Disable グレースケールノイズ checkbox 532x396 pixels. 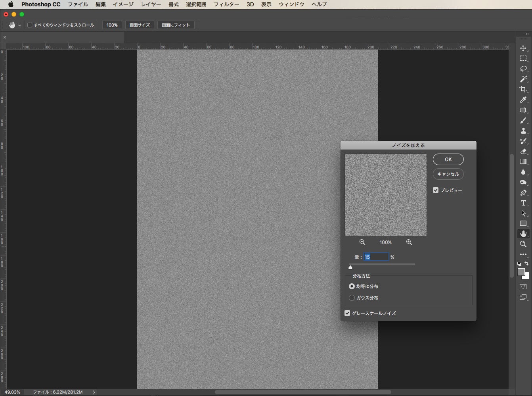[x=347, y=313]
